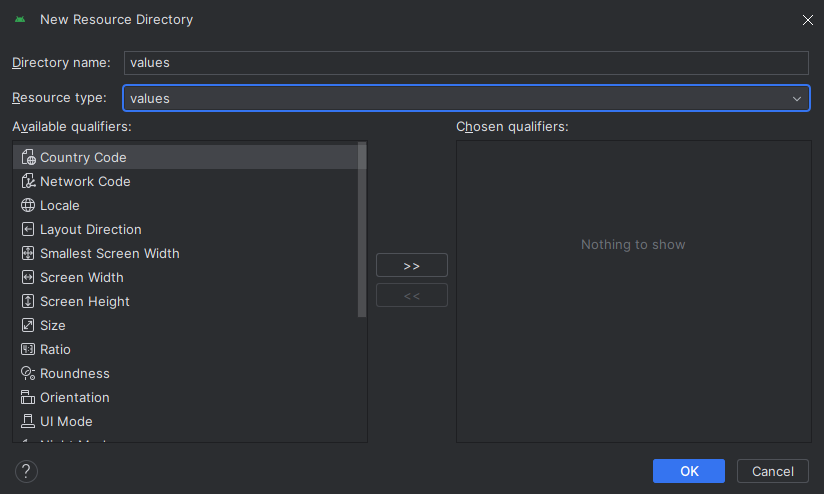824x494 pixels.
Task: Open the help question mark button
Action: tap(26, 471)
